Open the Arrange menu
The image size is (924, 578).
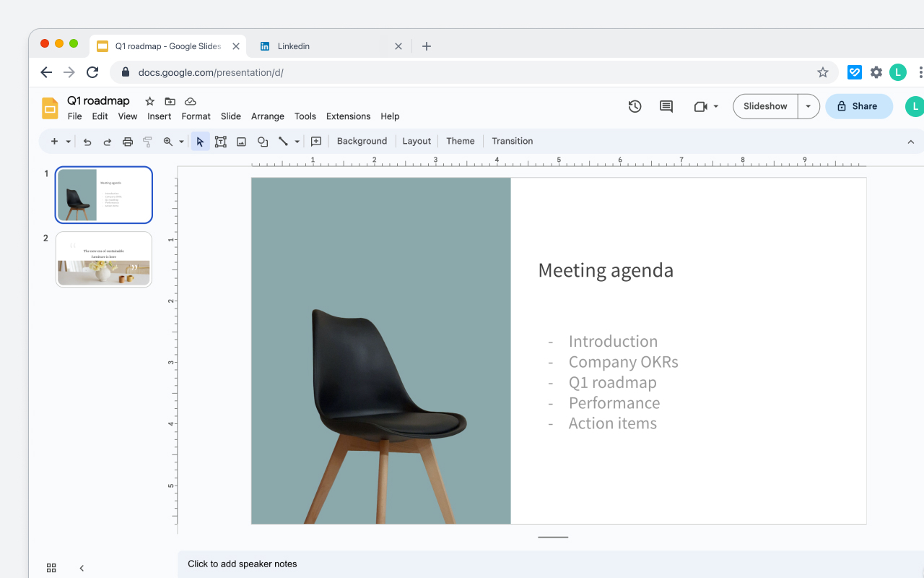click(x=268, y=116)
